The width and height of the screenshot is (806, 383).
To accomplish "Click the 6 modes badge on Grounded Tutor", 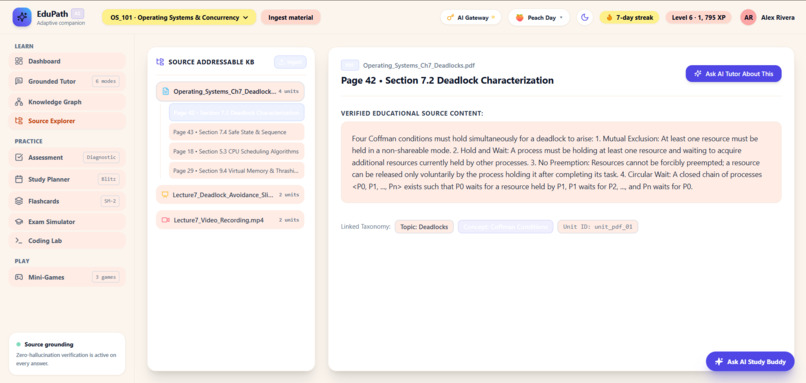I will click(106, 81).
